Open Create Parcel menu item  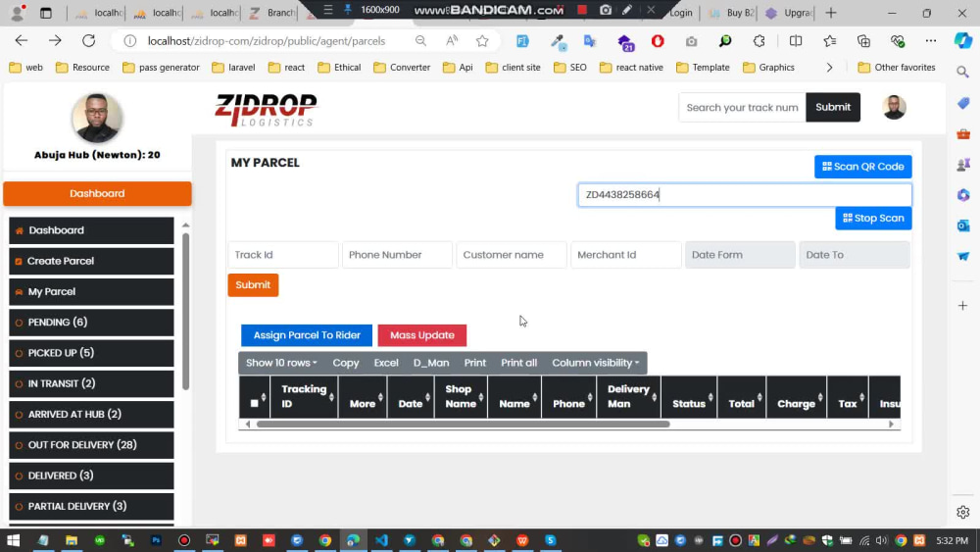(x=91, y=262)
